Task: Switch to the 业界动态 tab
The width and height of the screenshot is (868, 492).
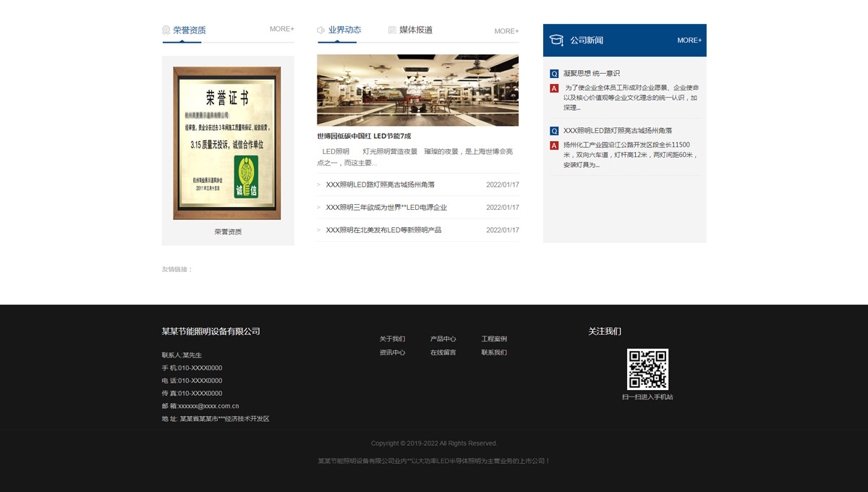Action: pos(344,30)
